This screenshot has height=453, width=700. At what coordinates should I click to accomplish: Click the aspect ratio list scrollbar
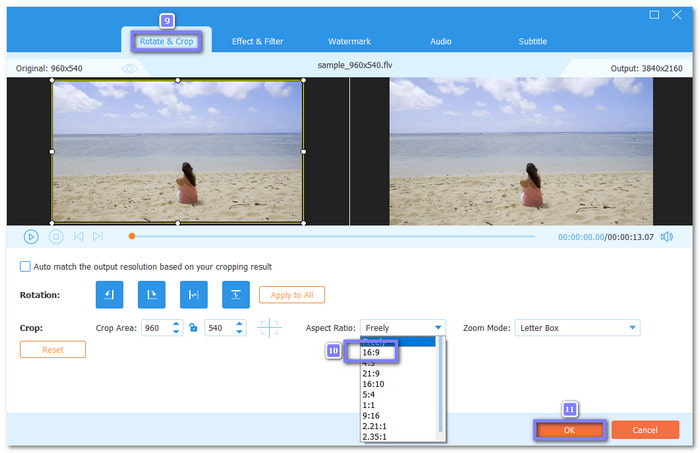point(441,385)
